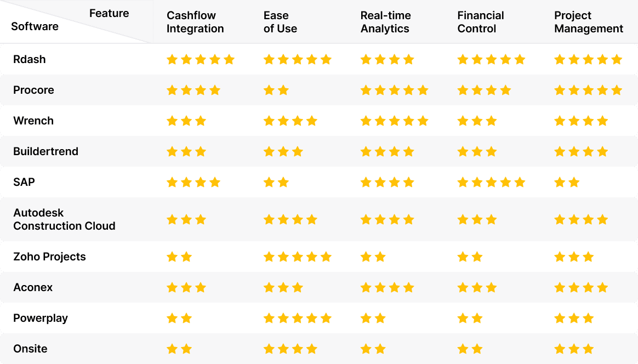Click Procore's two-star Ease of Use rating
Image resolution: width=638 pixels, height=364 pixels.
[276, 90]
